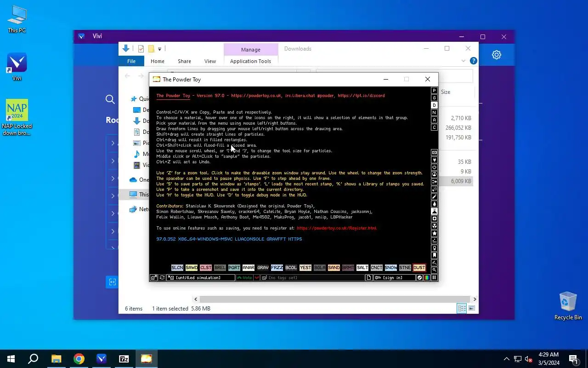Open the Windows Start menu
This screenshot has height=368, width=588.
(x=11, y=359)
